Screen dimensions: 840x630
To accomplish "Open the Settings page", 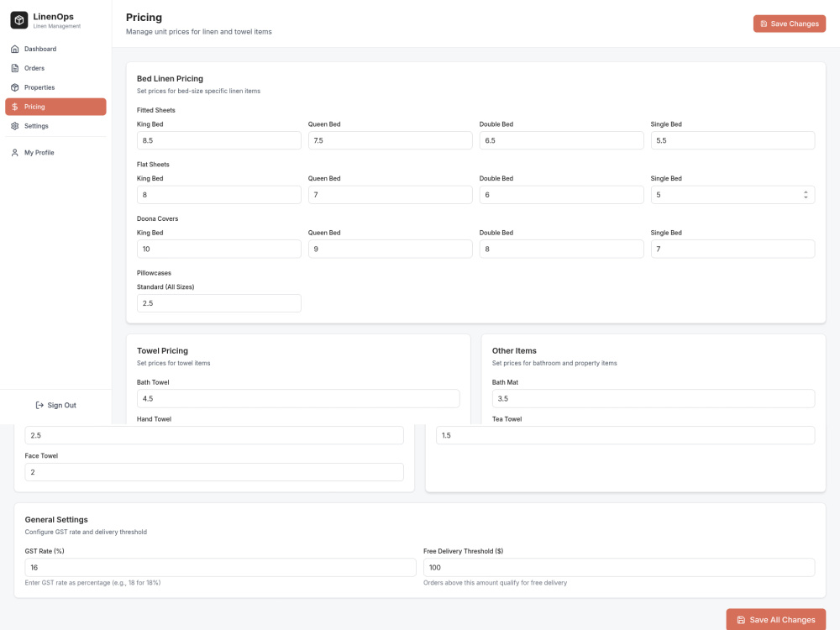I will [55, 126].
